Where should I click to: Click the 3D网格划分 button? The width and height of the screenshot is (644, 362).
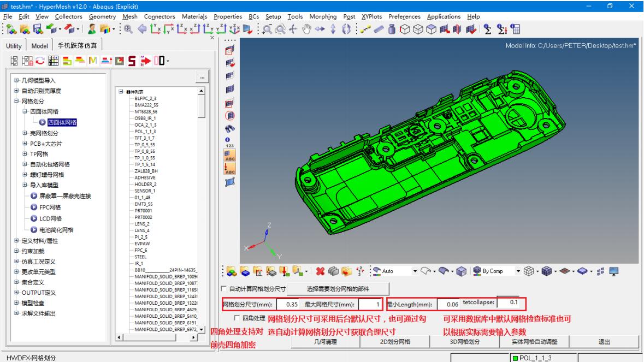point(464,341)
